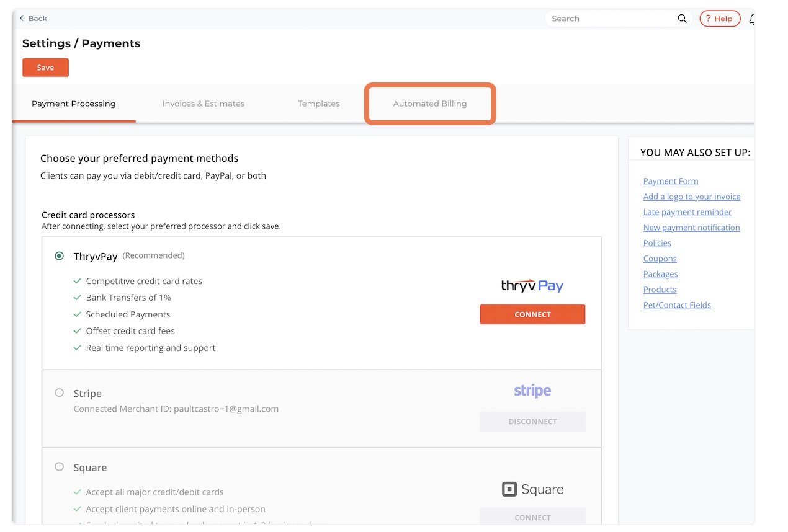This screenshot has width=788, height=532.
Task: Click the Offset credit card fees text
Action: tap(130, 331)
